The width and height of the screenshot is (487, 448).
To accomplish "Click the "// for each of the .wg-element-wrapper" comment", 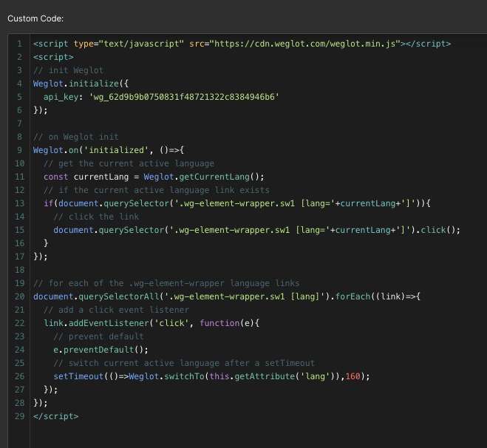I will click(x=166, y=283).
